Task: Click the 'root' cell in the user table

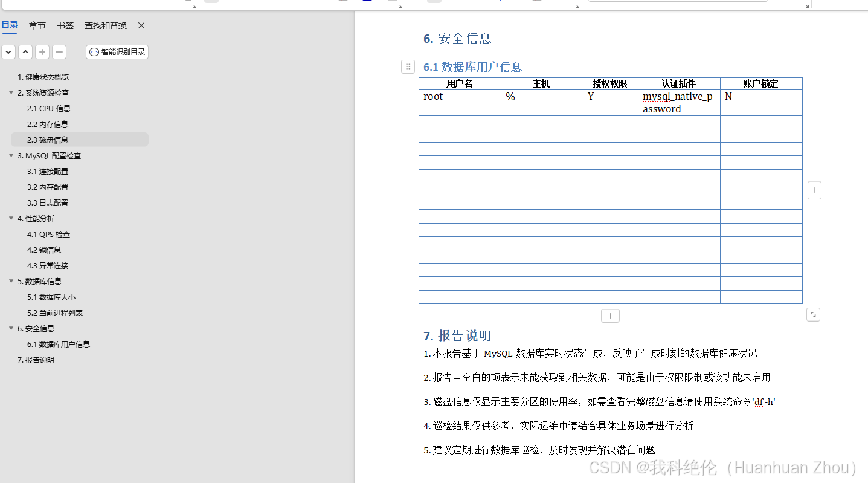Action: (x=432, y=97)
